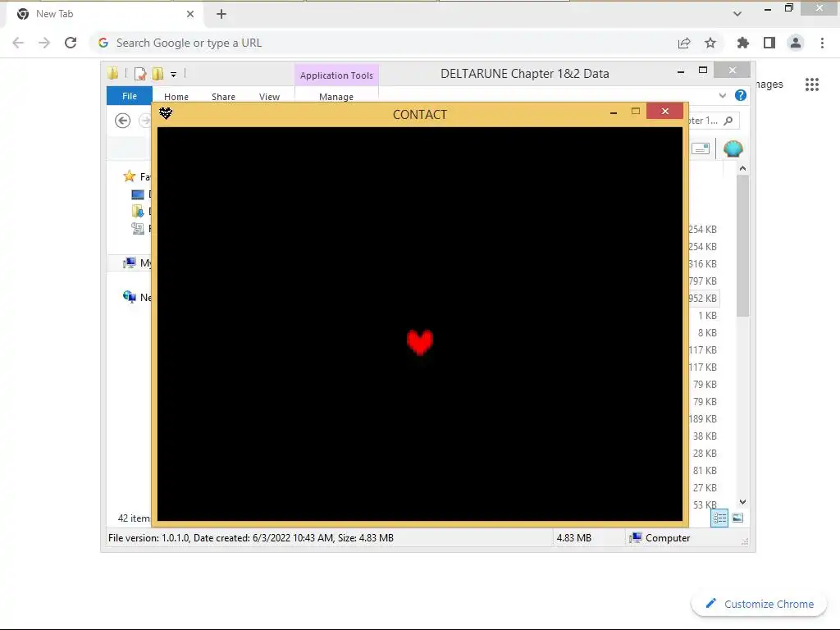Open Chrome profile avatar

pos(796,43)
